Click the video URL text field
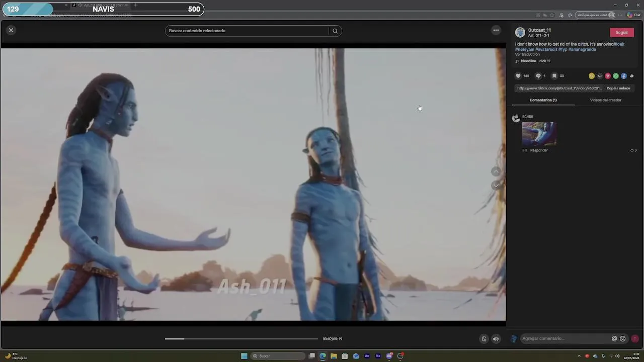Screen dimensions: 644x362 (559, 88)
